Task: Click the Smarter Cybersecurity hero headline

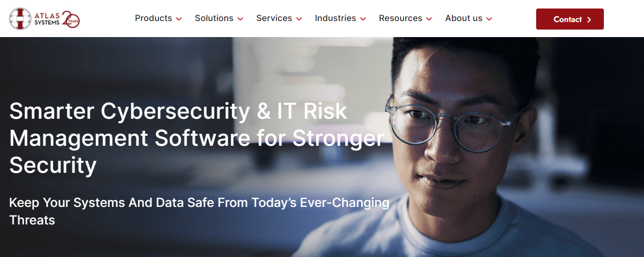Action: click(197, 138)
